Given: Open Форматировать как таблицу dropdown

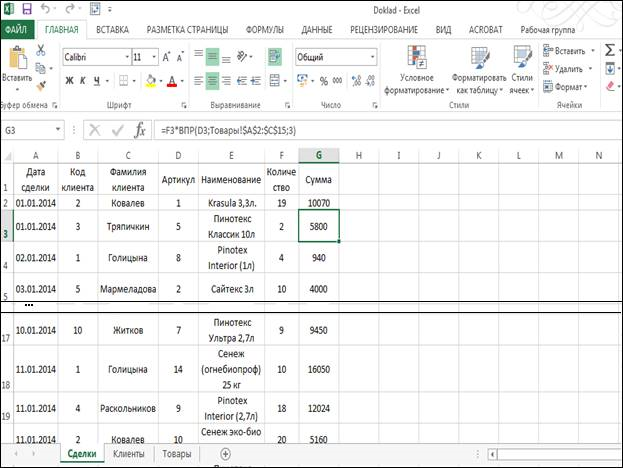Looking at the screenshot, I should [x=479, y=70].
